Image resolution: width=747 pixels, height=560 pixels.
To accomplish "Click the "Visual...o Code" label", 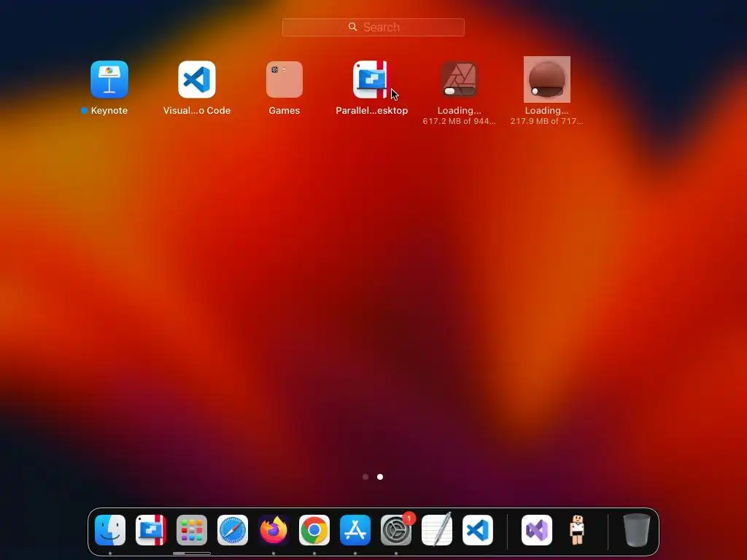I will pyautogui.click(x=197, y=111).
